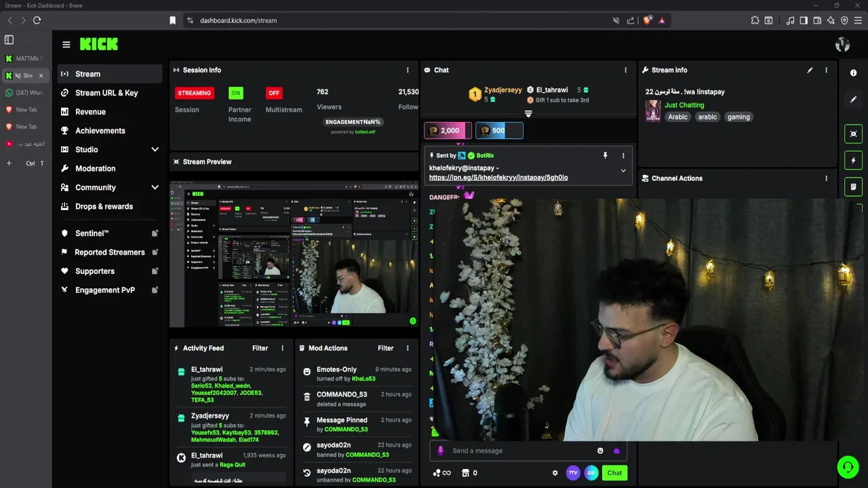This screenshot has width=868, height=488.
Task: Open Mod Actions three-dot menu
Action: pyautogui.click(x=408, y=348)
